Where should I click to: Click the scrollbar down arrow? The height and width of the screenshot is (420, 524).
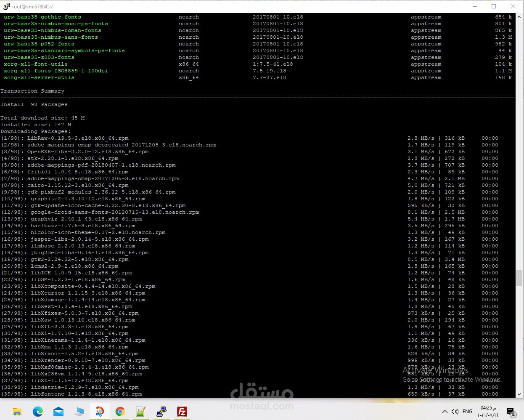coord(519,394)
